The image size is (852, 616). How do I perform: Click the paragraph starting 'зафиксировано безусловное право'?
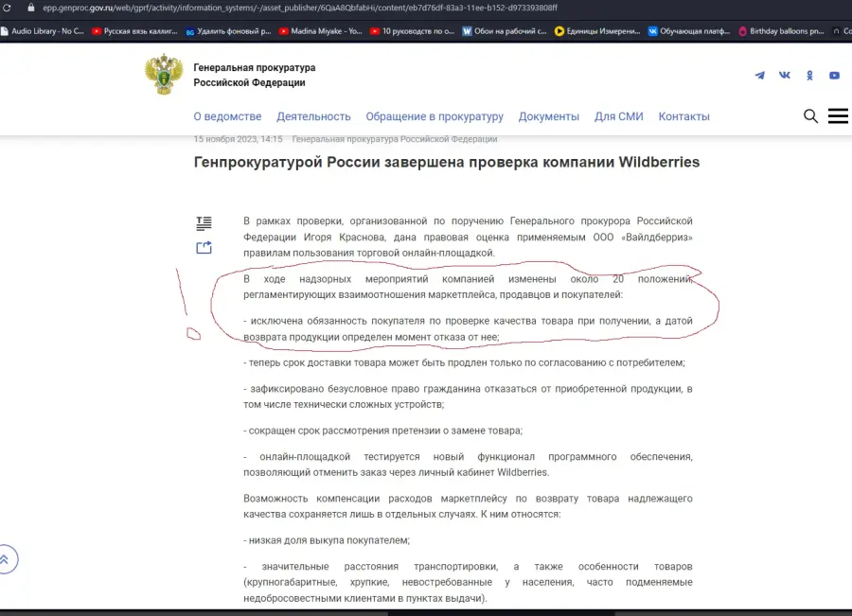[468, 396]
